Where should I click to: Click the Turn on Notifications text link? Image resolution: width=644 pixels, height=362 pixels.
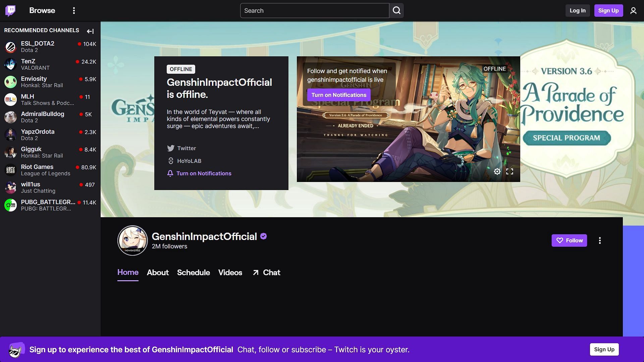[204, 173]
